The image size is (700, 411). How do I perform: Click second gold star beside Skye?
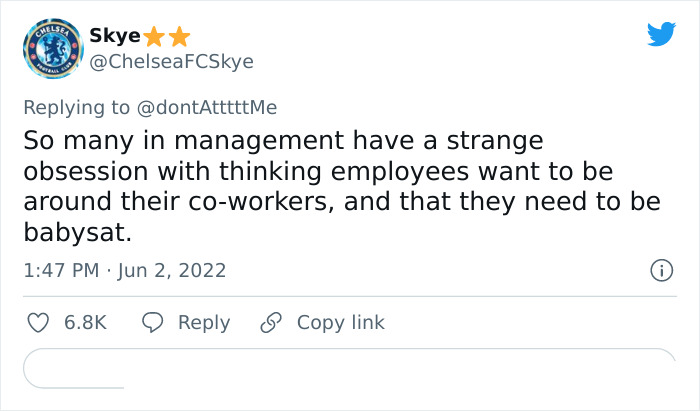[178, 37]
